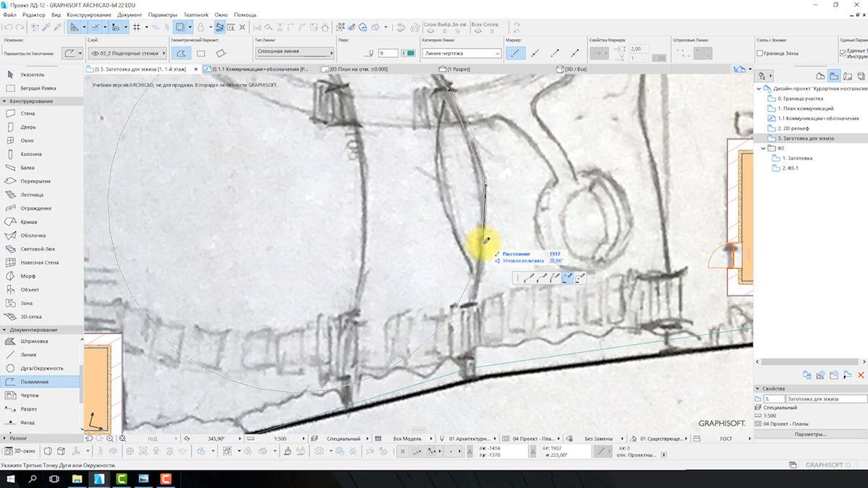Open the Документ menu
The image size is (868, 488).
point(129,14)
